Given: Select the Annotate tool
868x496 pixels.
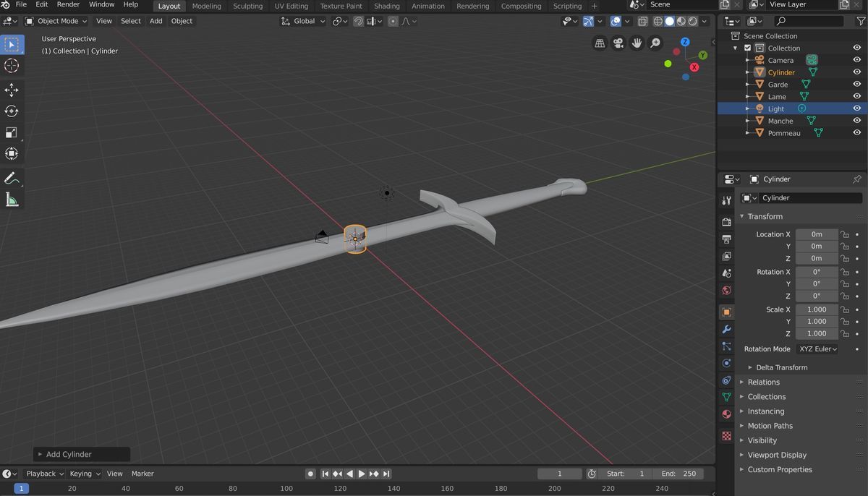Looking at the screenshot, I should 12,179.
